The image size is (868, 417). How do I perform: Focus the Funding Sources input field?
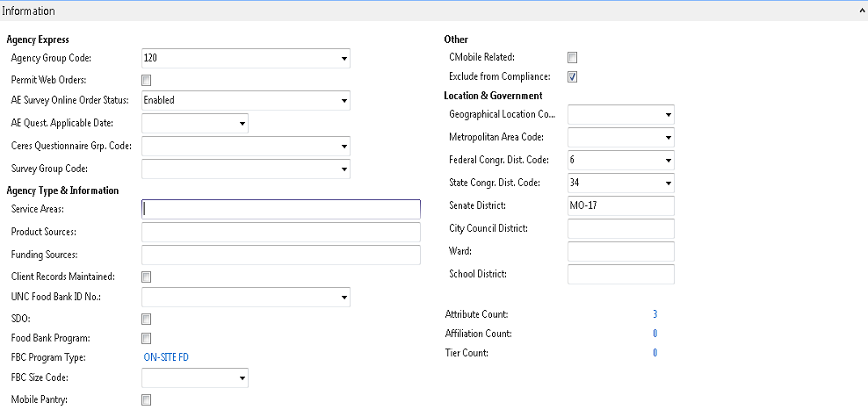281,255
